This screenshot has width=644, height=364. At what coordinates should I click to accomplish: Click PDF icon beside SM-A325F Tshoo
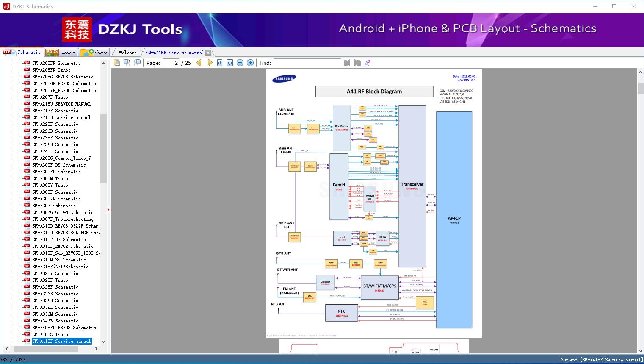pos(27,280)
